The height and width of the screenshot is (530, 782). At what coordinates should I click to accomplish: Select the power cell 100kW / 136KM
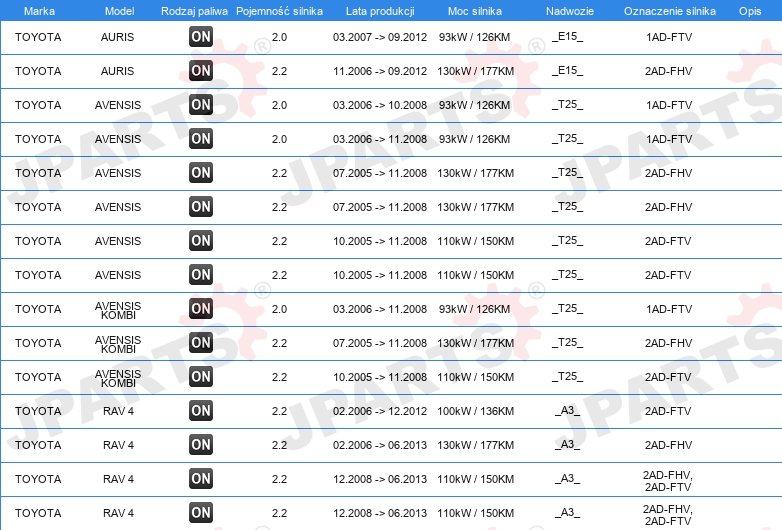pos(475,411)
